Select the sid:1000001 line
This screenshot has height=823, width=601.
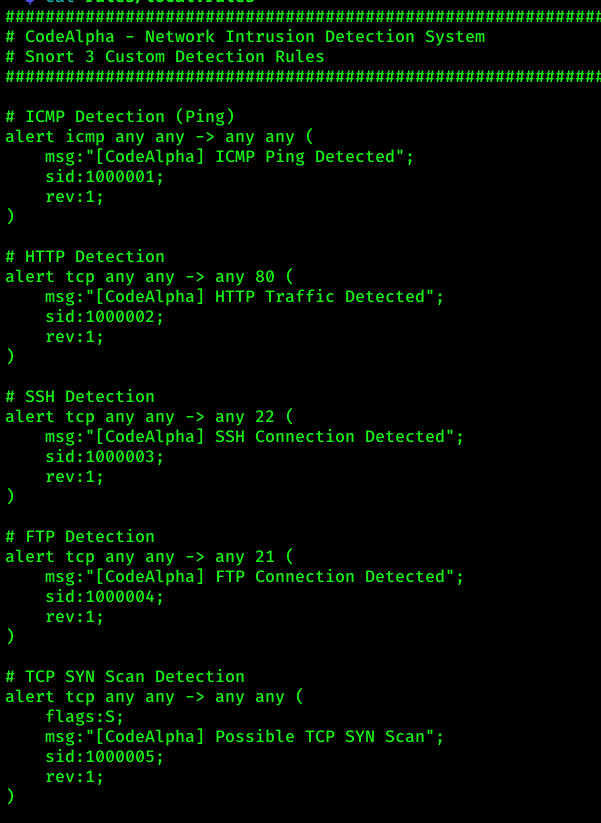[x=105, y=177]
